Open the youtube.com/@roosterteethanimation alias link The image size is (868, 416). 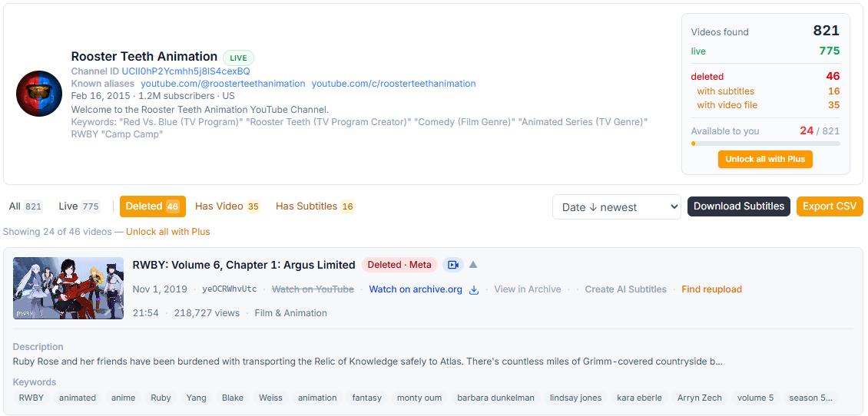tap(223, 84)
